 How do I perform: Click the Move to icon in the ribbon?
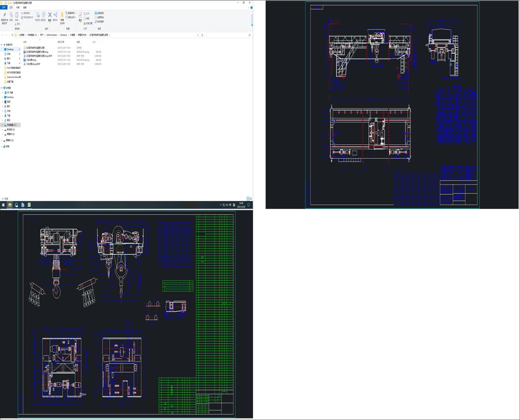(x=37, y=16)
